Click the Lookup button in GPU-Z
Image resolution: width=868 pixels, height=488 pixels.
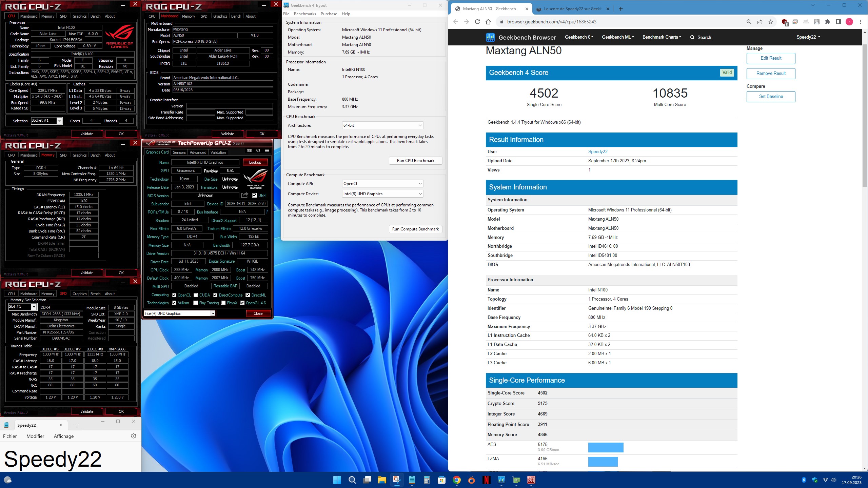point(255,162)
